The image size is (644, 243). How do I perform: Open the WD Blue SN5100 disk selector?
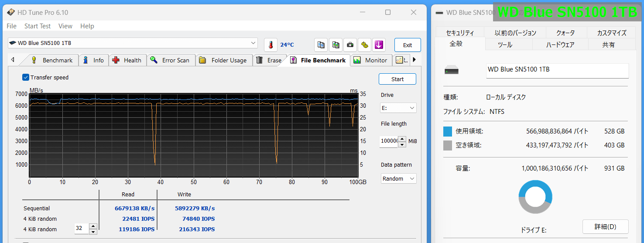(133, 43)
